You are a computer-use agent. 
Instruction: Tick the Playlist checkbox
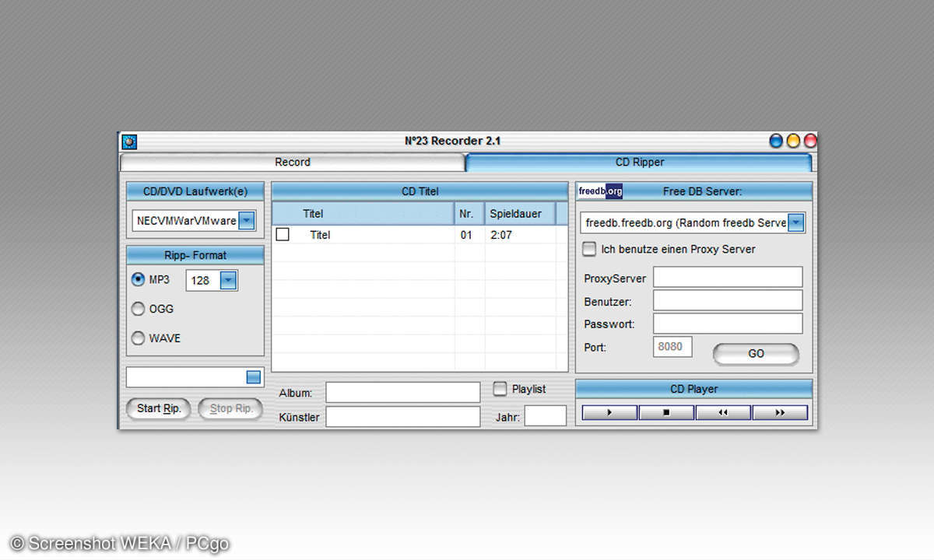coord(500,389)
